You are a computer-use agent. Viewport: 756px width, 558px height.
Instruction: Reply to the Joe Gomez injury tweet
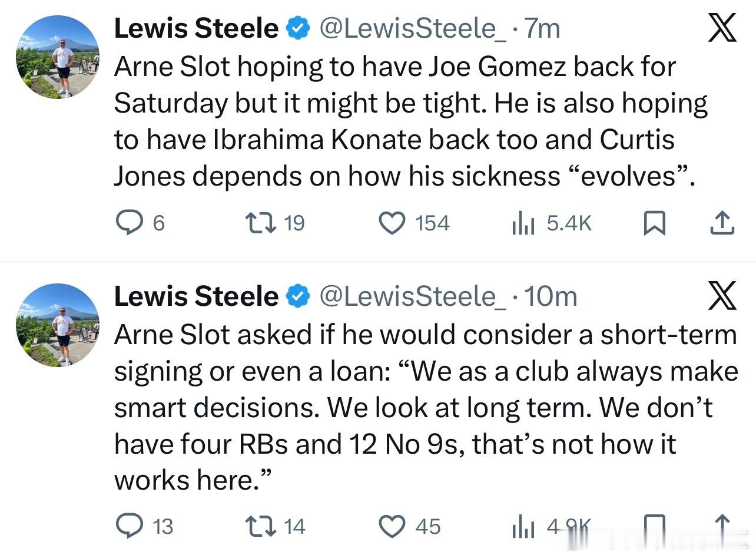coord(126,223)
